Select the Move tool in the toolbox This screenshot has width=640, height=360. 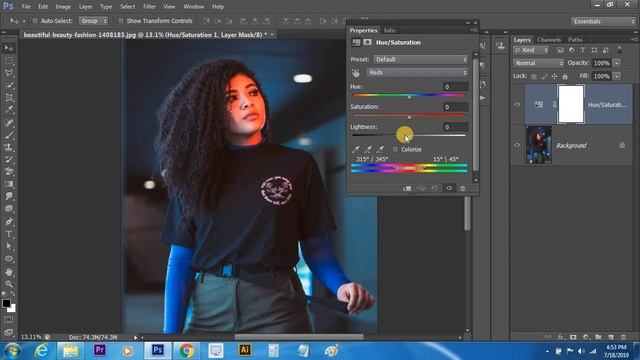pyautogui.click(x=9, y=48)
